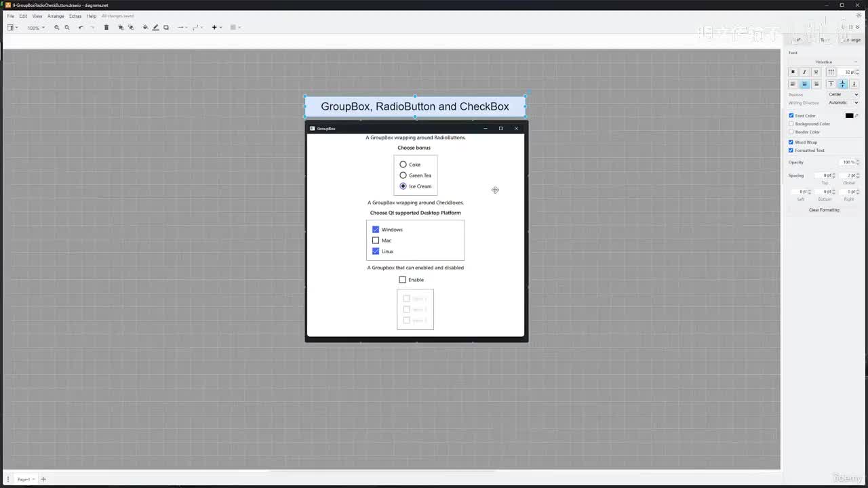Align text vertically to top
Image resolution: width=868 pixels, height=488 pixels.
(x=831, y=84)
